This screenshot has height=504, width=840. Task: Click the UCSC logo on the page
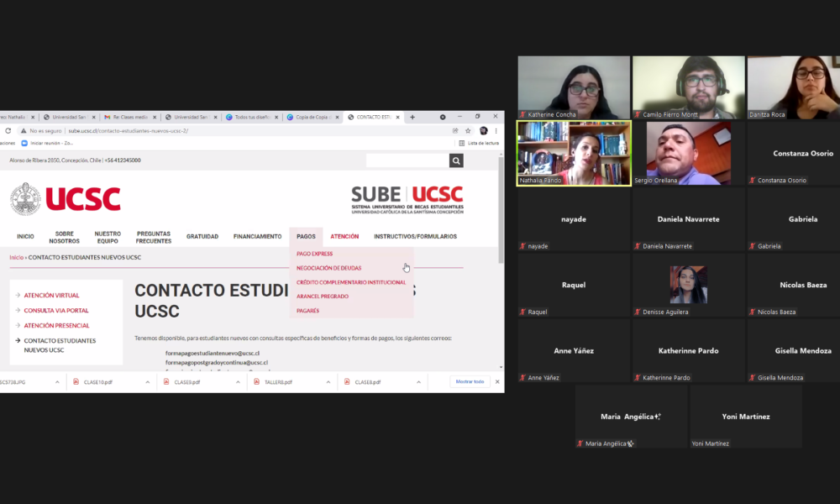click(x=66, y=199)
